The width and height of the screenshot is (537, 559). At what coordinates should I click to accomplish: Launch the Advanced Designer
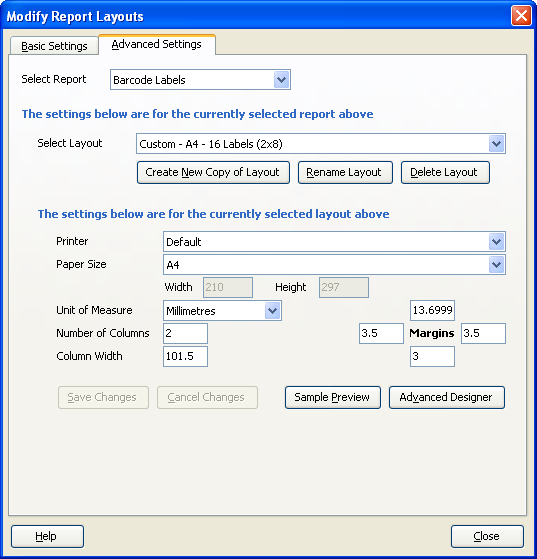[x=447, y=397]
